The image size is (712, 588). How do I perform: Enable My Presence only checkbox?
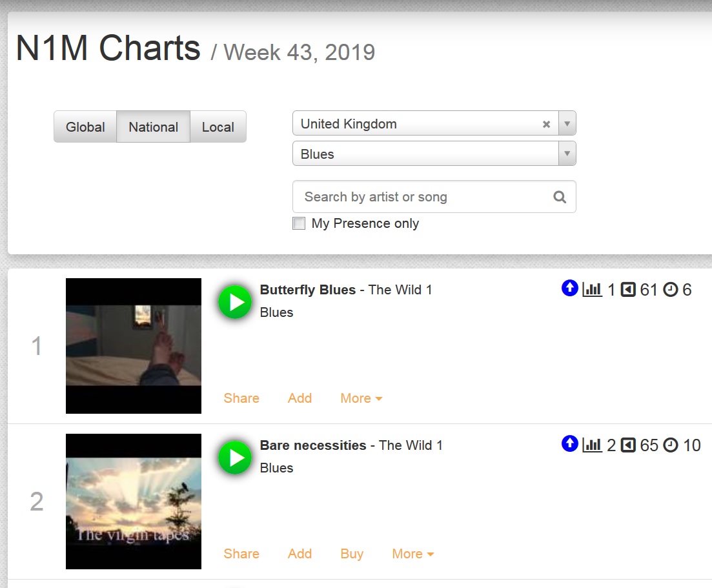click(x=299, y=223)
